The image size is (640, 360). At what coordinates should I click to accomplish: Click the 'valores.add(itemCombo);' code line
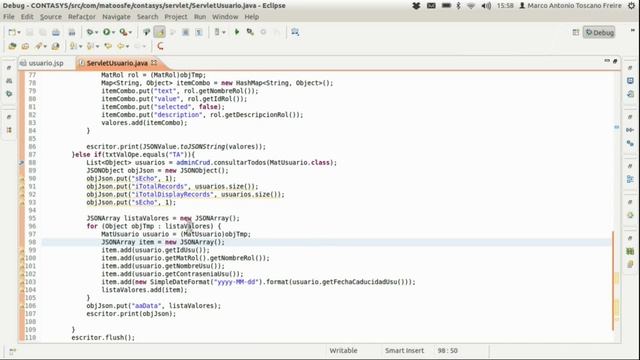point(144,123)
